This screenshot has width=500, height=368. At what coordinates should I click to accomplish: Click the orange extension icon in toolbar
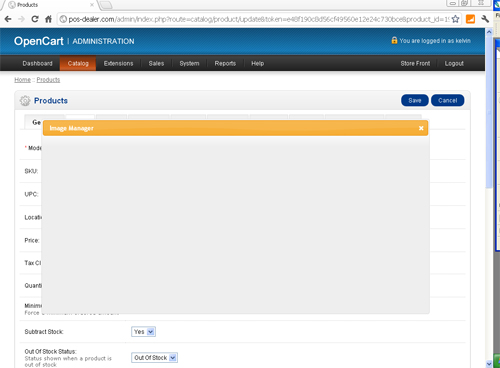pos(470,19)
